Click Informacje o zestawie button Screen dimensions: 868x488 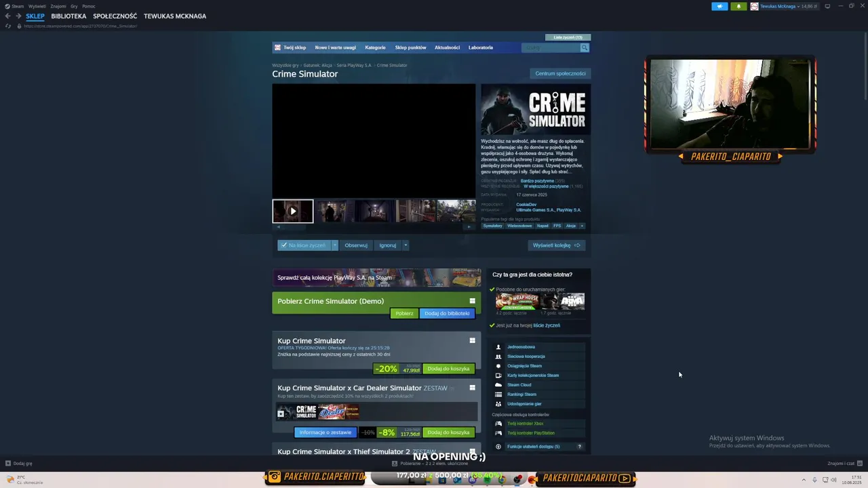click(x=325, y=432)
